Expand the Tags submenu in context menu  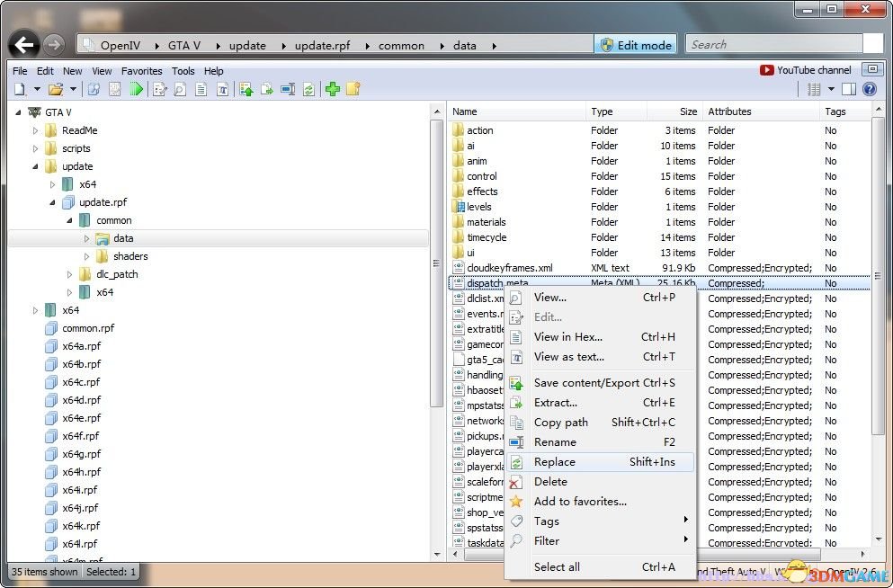click(x=600, y=521)
